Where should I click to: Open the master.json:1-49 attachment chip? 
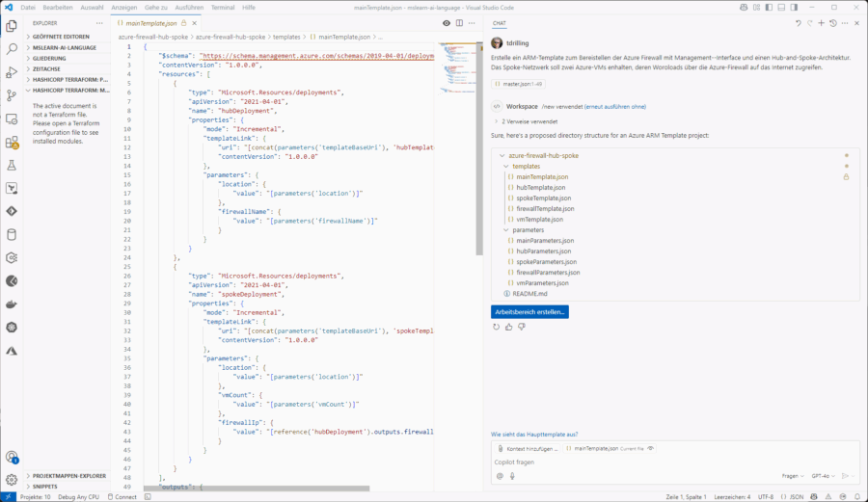click(x=518, y=84)
